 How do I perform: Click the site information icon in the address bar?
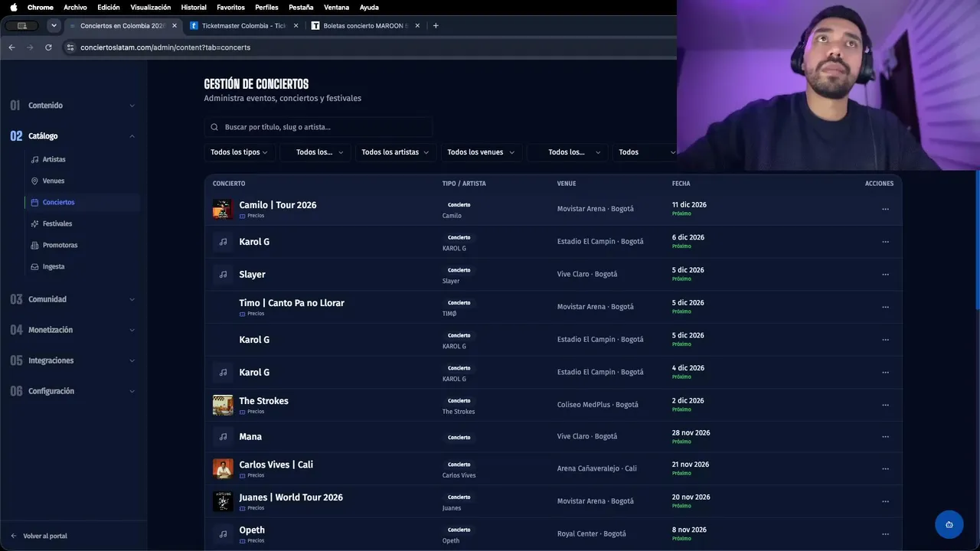[70, 47]
